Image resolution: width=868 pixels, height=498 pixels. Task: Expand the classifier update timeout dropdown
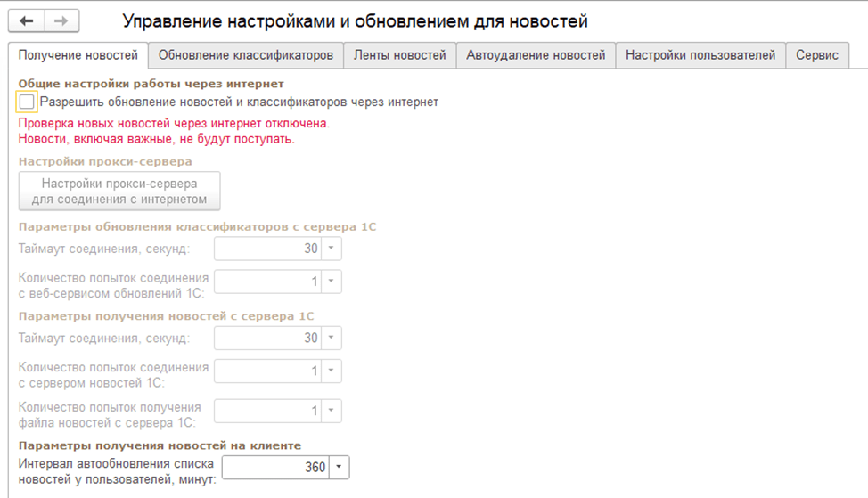332,249
